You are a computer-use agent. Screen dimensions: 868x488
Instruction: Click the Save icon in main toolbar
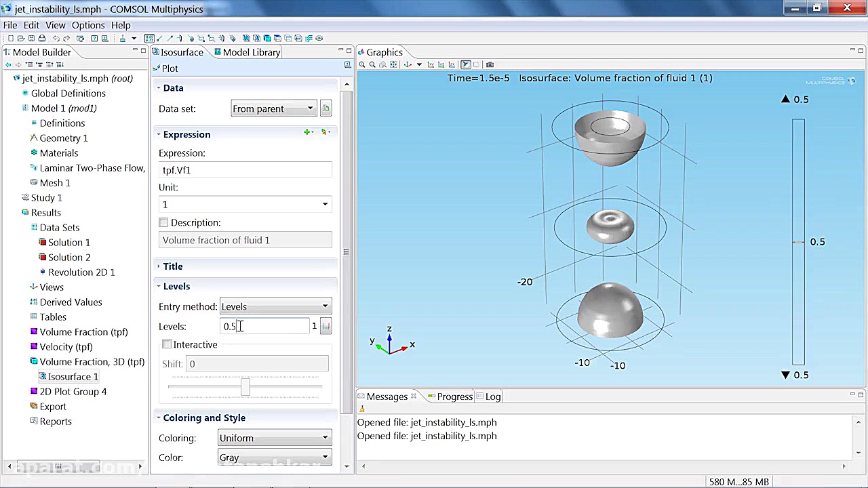click(x=32, y=39)
